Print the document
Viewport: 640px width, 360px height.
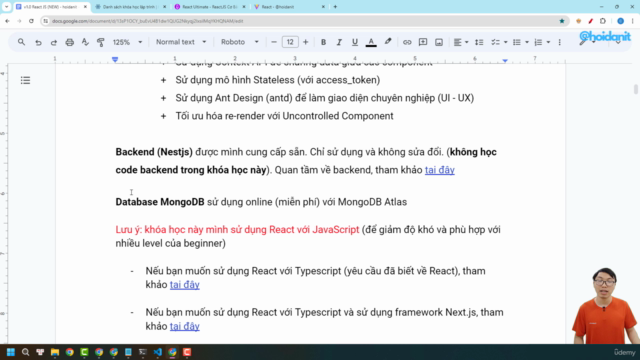[x=69, y=42]
